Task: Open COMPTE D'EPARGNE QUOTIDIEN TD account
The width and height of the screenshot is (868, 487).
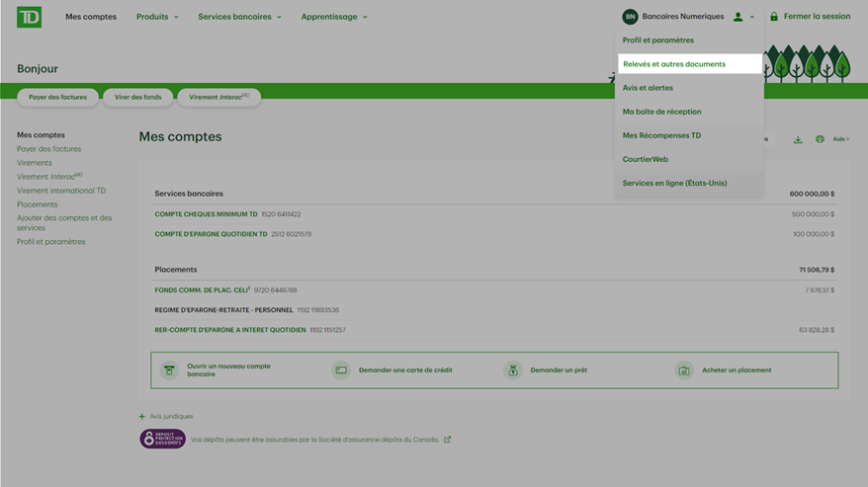Action: (211, 234)
